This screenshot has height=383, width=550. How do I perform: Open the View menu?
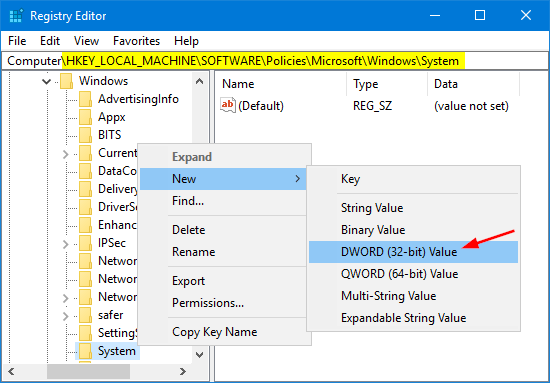click(x=86, y=41)
